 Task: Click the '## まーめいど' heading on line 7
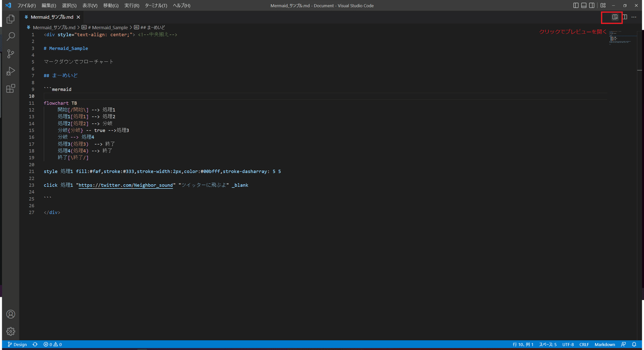point(61,76)
